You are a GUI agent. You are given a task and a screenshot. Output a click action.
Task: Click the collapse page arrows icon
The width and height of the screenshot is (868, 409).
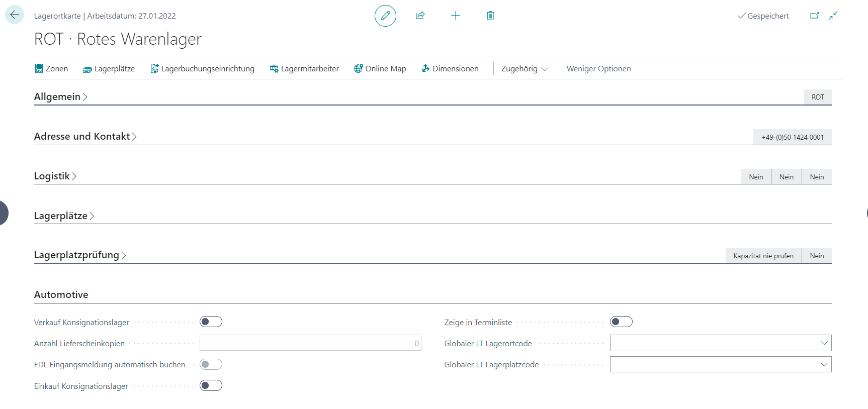coord(833,16)
